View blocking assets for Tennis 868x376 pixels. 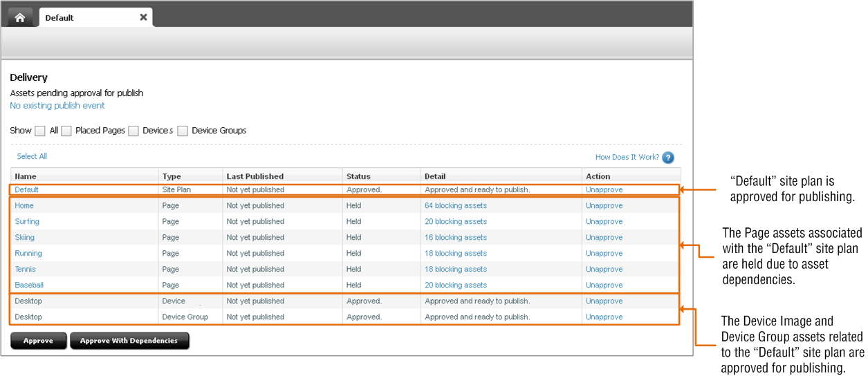456,269
